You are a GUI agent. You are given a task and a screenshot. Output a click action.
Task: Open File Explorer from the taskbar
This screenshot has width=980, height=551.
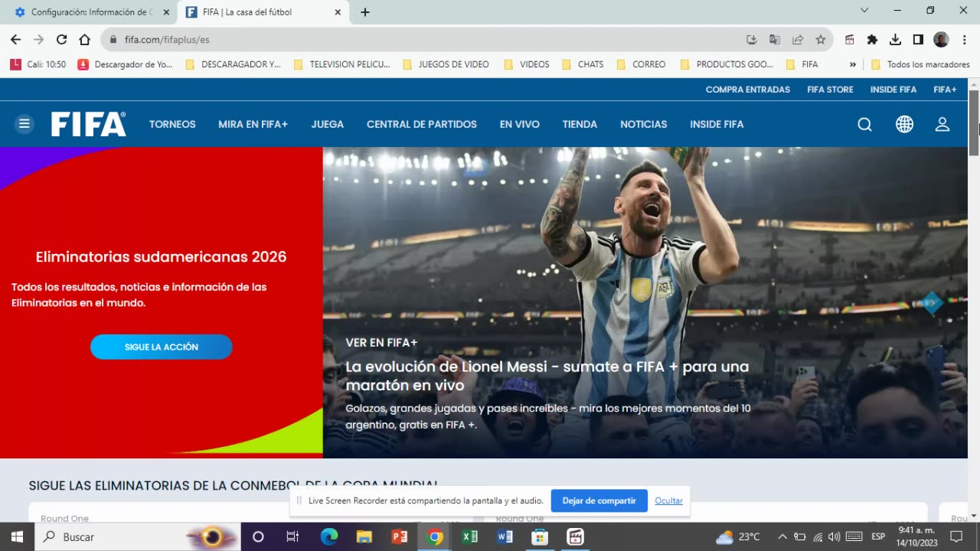[364, 537]
